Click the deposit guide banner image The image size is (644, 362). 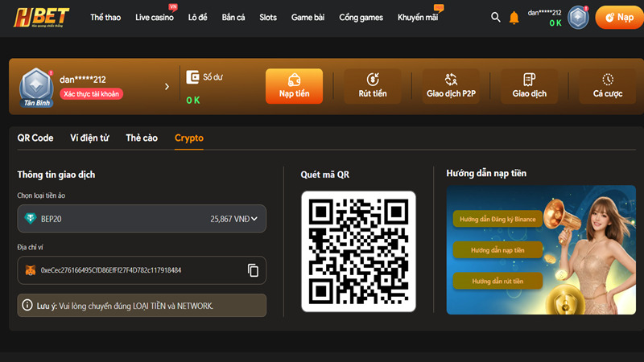[541, 250]
